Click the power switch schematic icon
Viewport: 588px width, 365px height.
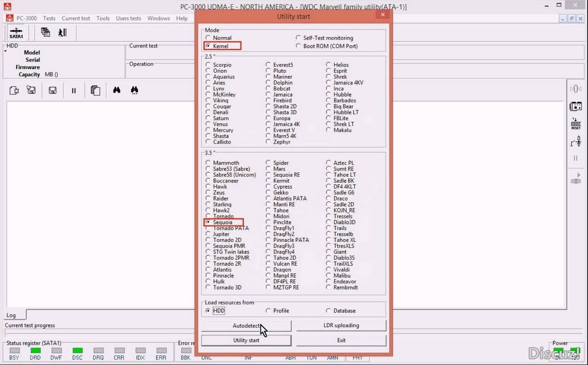click(575, 141)
